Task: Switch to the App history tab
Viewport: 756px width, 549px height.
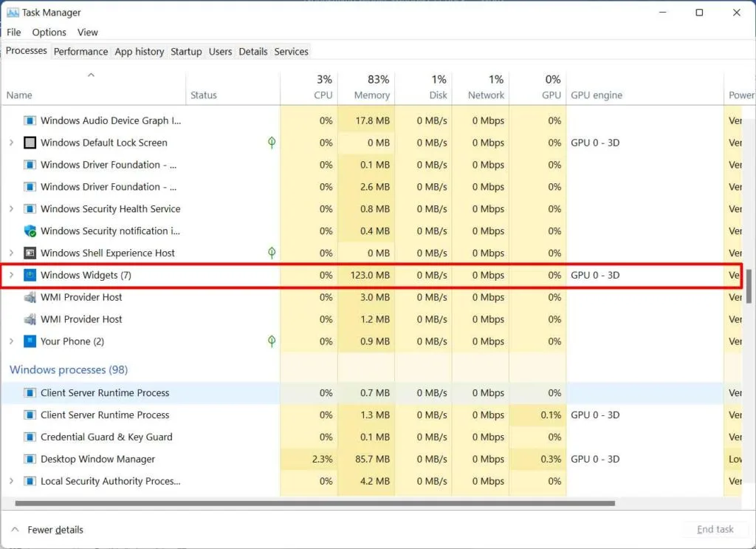Action: [x=140, y=52]
